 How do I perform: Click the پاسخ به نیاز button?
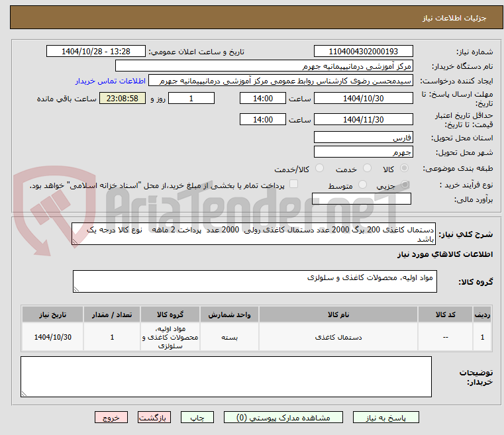tap(385, 417)
